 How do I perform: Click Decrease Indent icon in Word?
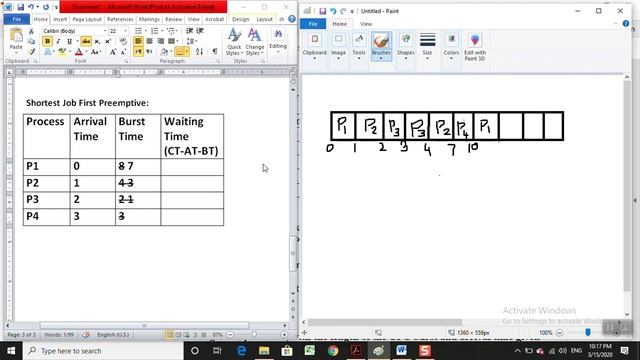coord(189,31)
